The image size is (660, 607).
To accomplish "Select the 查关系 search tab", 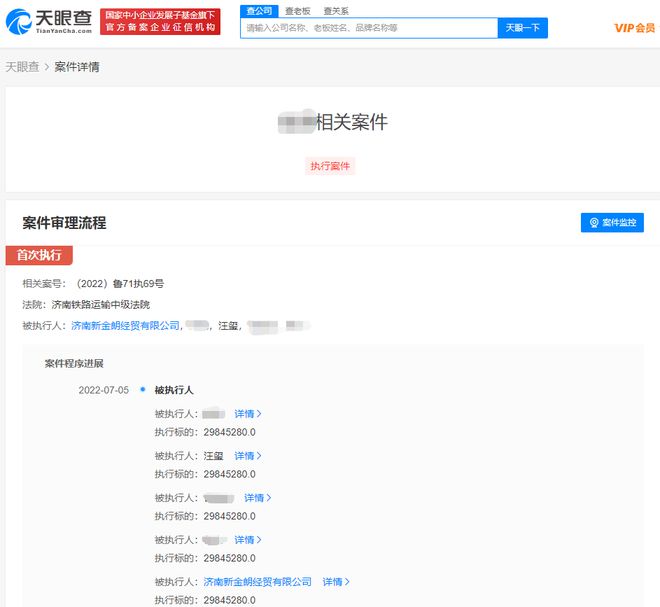I will pos(335,11).
